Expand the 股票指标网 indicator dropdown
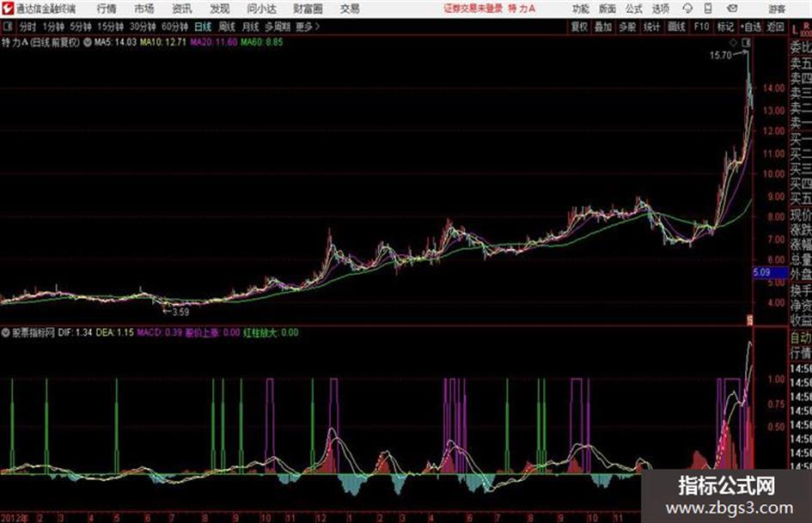Image resolution: width=812 pixels, height=523 pixels. click(x=6, y=333)
